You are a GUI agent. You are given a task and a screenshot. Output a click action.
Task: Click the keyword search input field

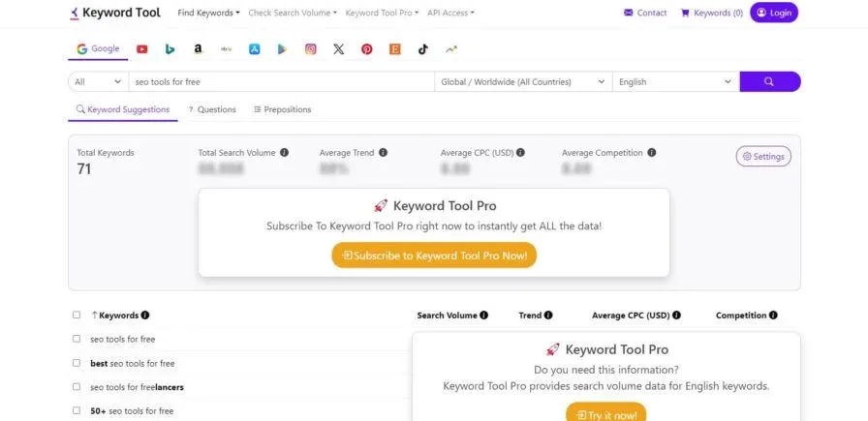pos(281,81)
